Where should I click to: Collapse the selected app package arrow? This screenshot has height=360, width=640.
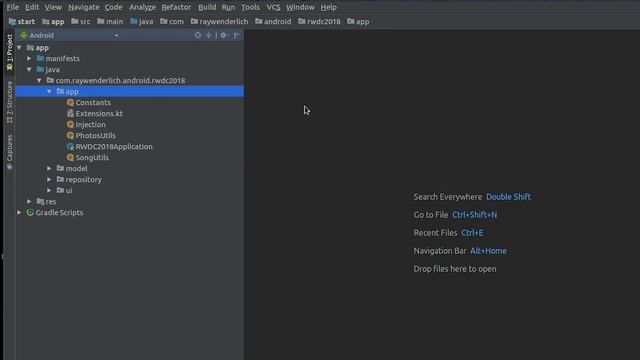[49, 92]
